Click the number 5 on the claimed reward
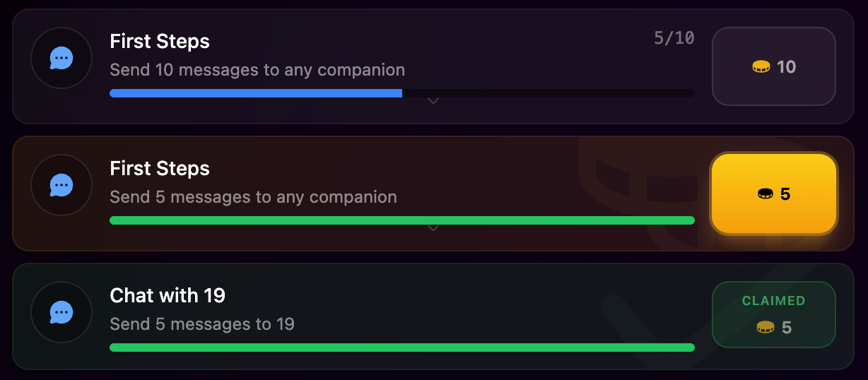 [x=787, y=328]
